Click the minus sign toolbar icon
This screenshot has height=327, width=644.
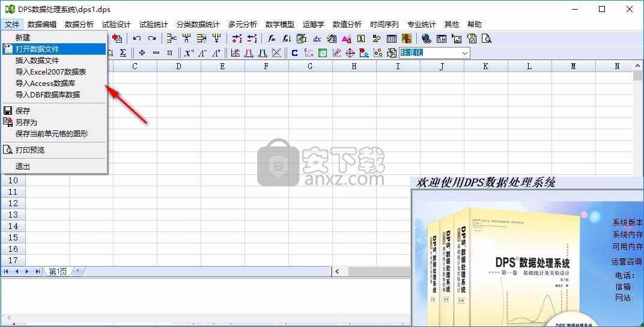coord(156,52)
